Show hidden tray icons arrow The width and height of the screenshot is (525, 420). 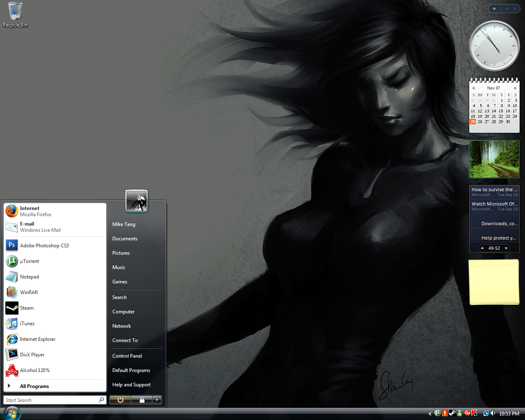[430, 413]
